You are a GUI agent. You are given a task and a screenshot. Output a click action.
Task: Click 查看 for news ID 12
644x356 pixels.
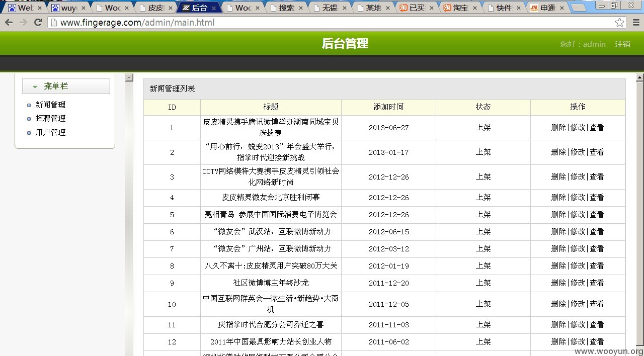[597, 341]
